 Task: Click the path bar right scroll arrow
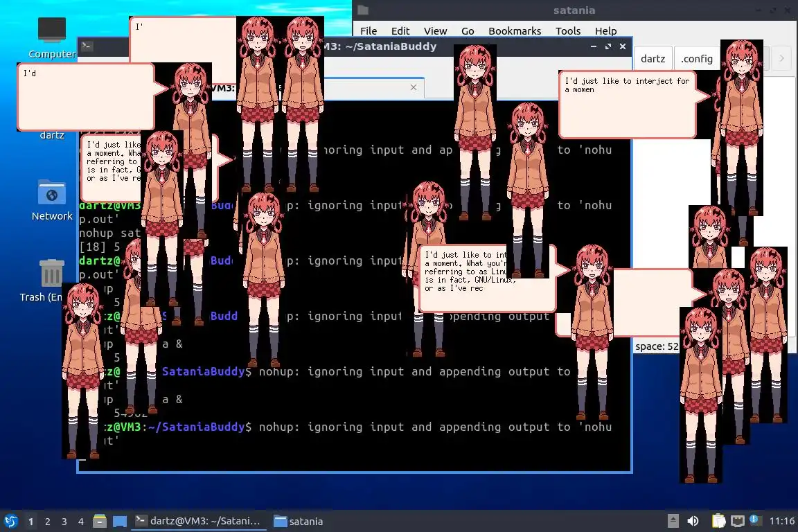point(781,59)
